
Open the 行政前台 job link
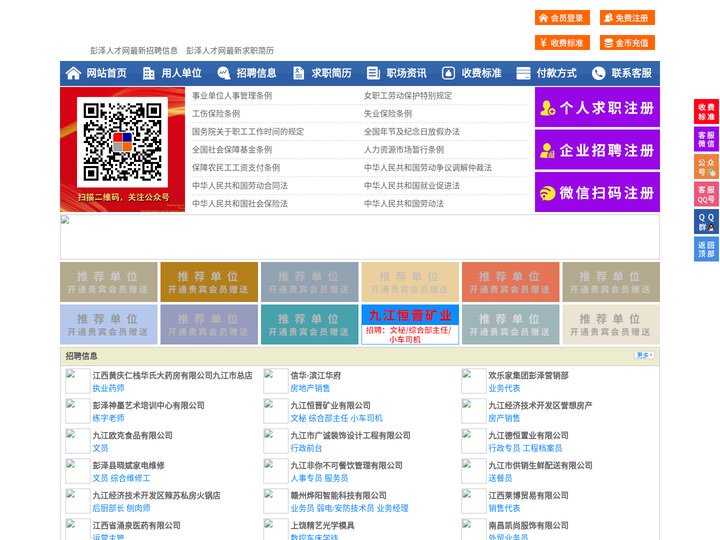pyautogui.click(x=306, y=448)
